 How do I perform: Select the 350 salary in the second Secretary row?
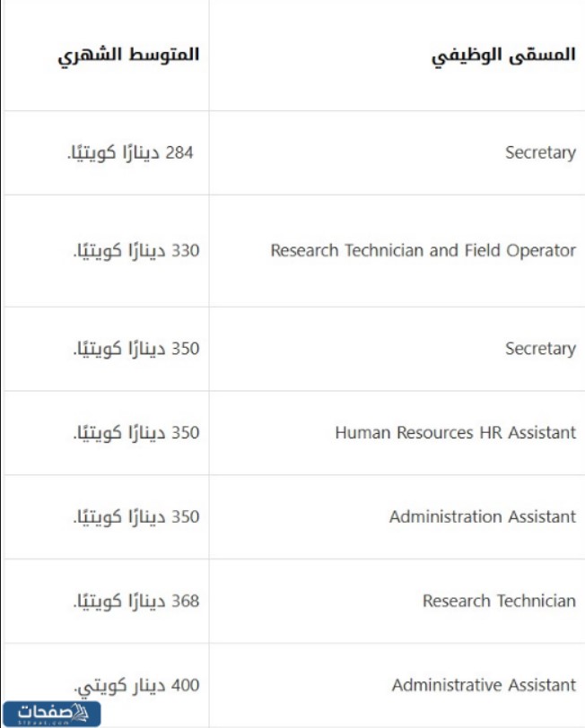click(135, 349)
